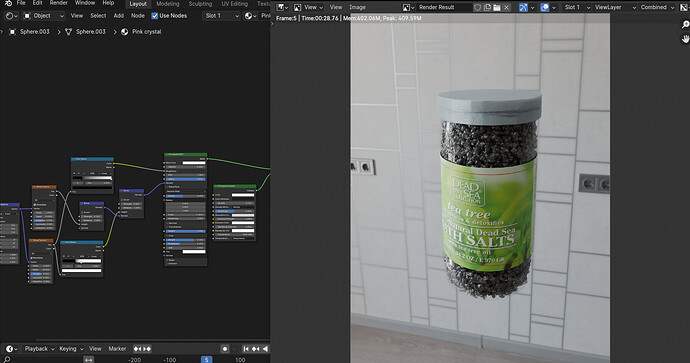Click the Blender logo icon
The height and width of the screenshot is (363, 690).
(x=8, y=3)
